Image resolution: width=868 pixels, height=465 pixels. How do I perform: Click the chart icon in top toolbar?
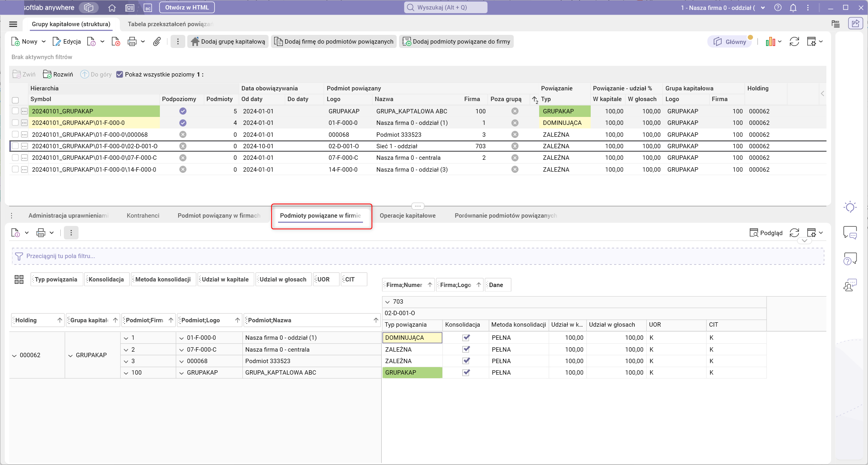click(770, 42)
